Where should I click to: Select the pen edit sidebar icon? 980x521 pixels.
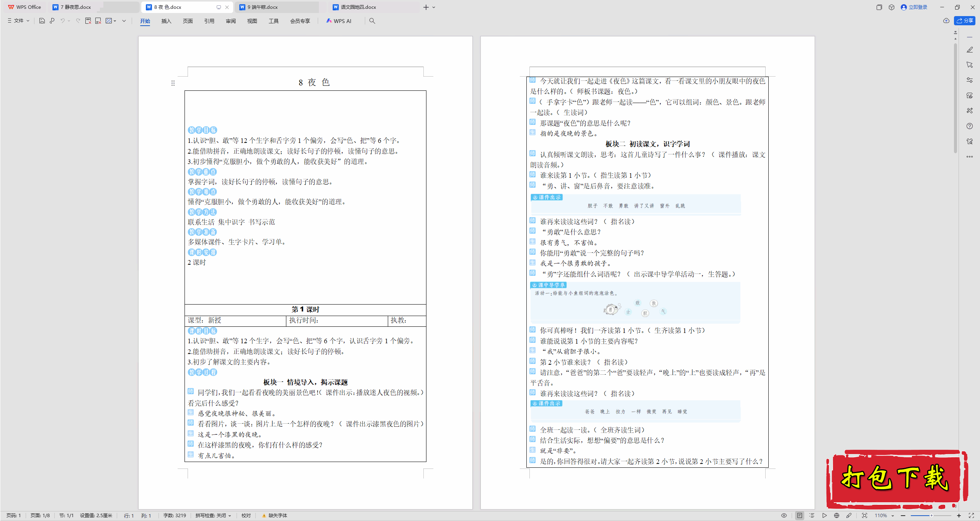970,50
